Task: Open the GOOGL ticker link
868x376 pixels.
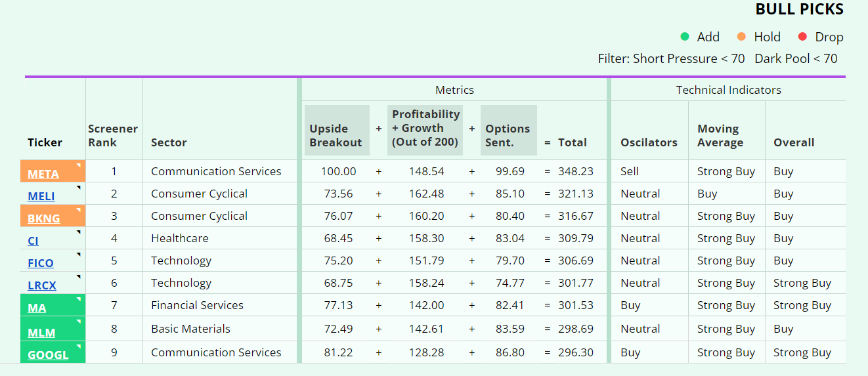Action: pyautogui.click(x=48, y=355)
